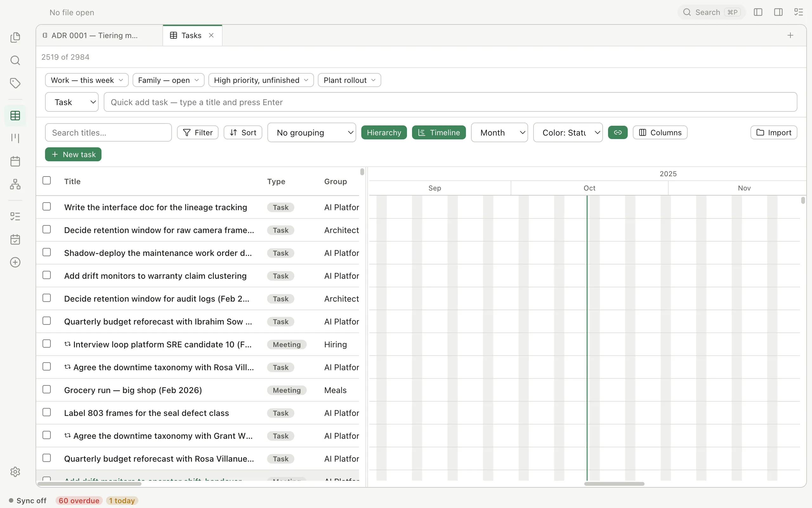Open the 'No grouping' dropdown
This screenshot has width=812, height=508.
pyautogui.click(x=312, y=132)
